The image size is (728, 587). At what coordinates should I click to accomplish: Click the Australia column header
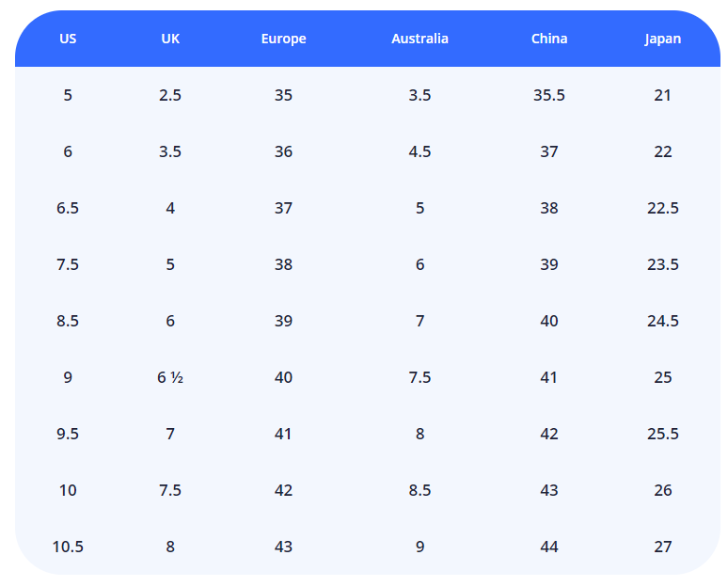(419, 39)
